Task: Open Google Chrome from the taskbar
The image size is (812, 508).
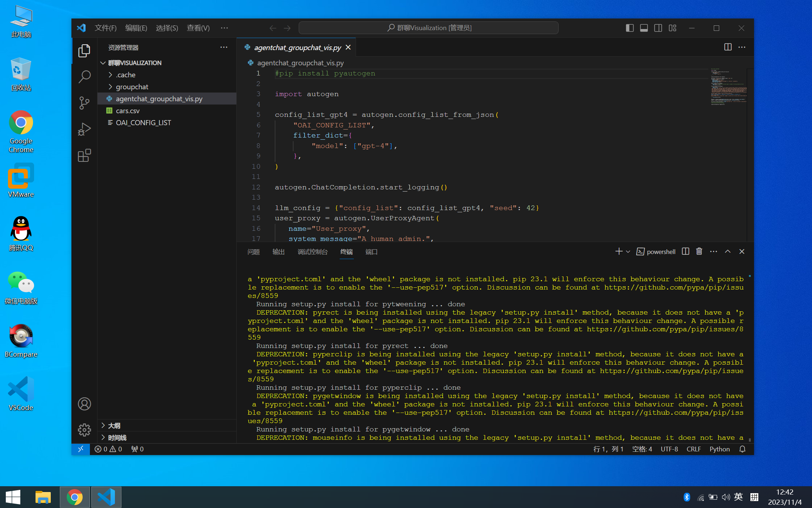Action: click(x=75, y=497)
